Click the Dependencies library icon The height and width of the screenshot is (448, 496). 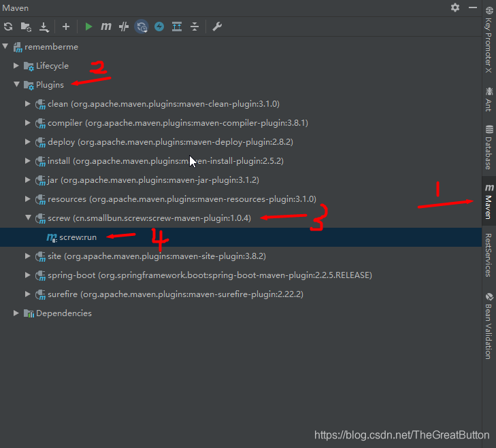[29, 313]
